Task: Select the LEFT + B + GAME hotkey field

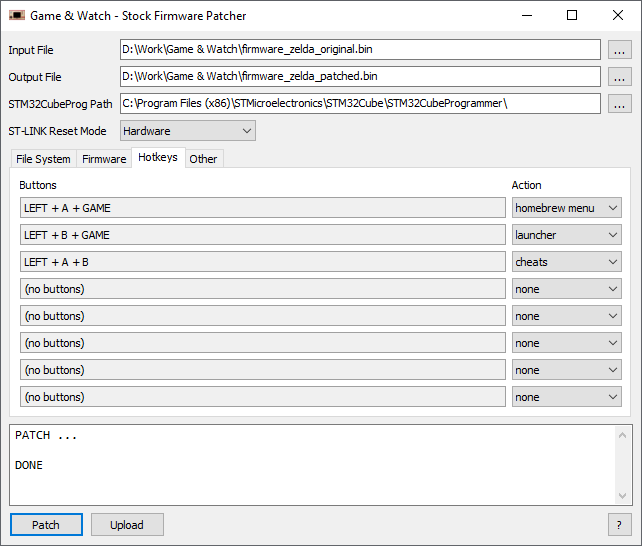Action: pos(262,235)
